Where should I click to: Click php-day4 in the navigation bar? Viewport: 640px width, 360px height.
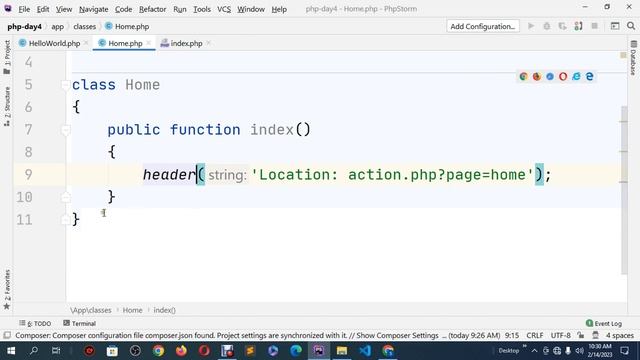(x=24, y=27)
